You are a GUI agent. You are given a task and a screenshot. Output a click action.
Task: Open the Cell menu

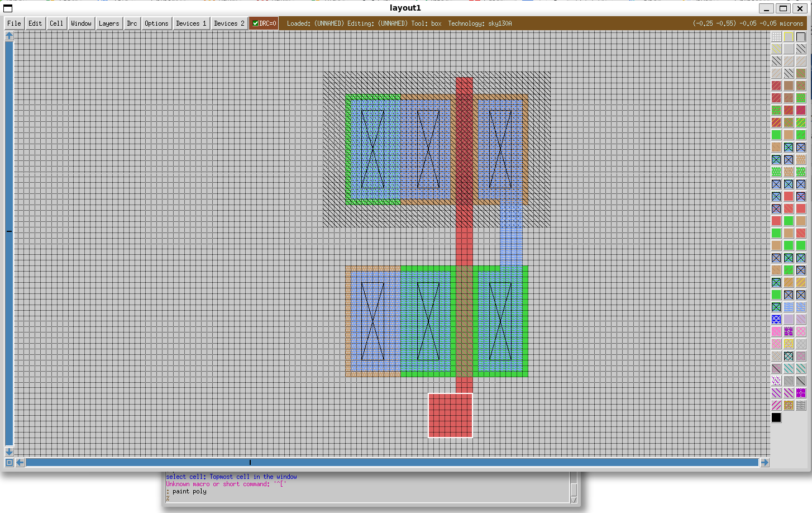click(x=56, y=23)
